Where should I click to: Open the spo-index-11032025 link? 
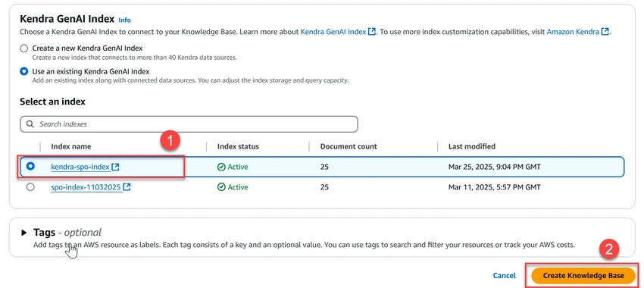86,187
